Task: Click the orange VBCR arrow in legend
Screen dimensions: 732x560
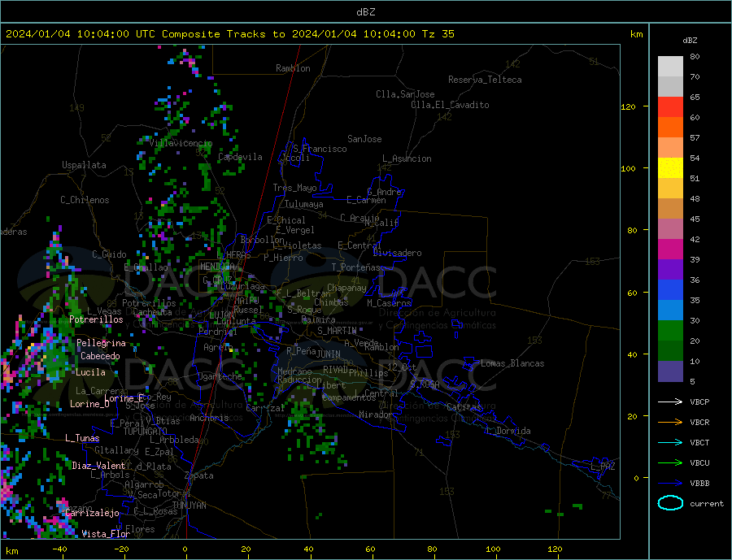Action: tap(670, 423)
